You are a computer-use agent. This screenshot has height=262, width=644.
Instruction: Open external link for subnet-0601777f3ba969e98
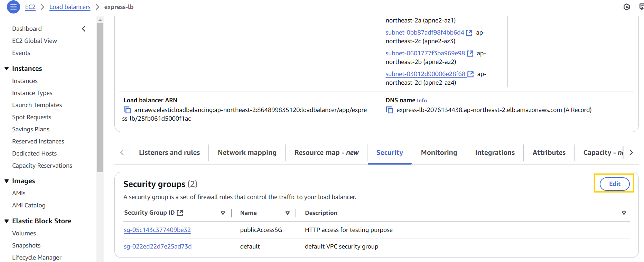pos(470,54)
